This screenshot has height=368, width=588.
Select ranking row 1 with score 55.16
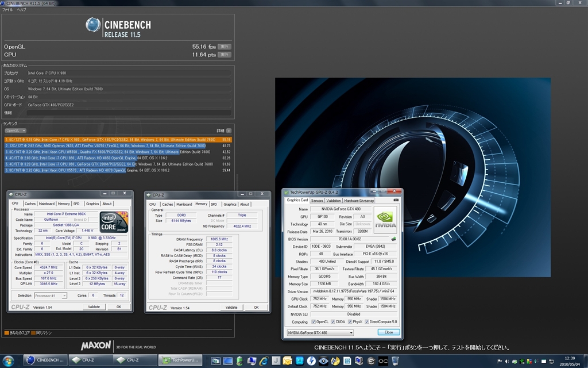click(118, 139)
